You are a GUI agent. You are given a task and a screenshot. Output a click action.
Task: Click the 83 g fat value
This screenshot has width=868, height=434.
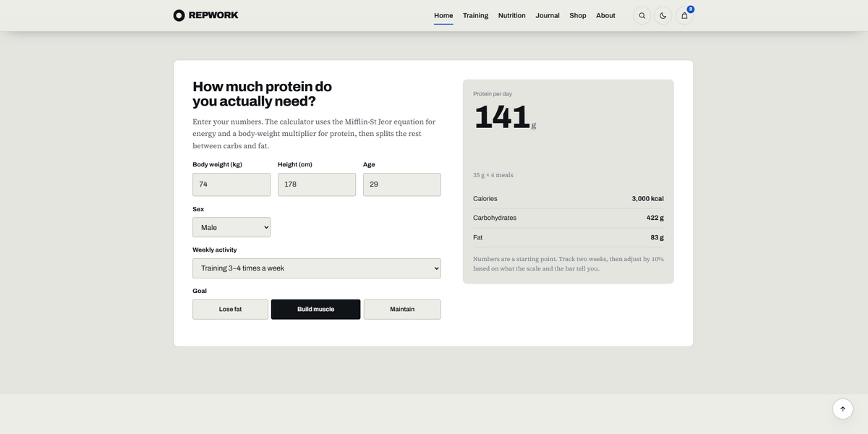[x=657, y=237]
